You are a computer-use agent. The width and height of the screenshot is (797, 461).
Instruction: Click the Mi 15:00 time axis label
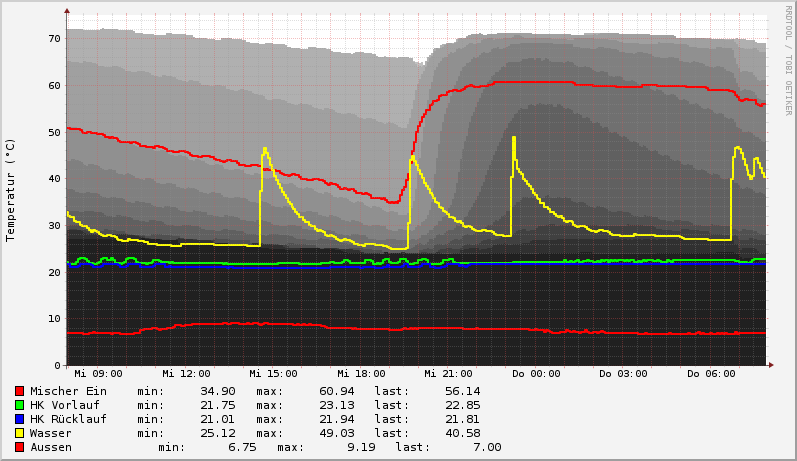tap(273, 374)
